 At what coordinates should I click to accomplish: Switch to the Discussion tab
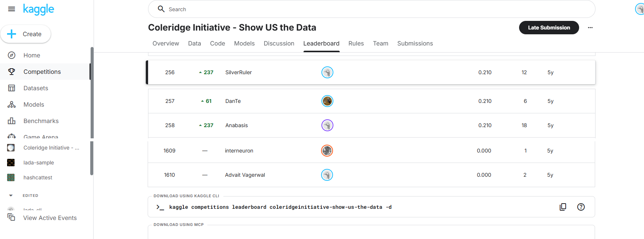(x=279, y=44)
